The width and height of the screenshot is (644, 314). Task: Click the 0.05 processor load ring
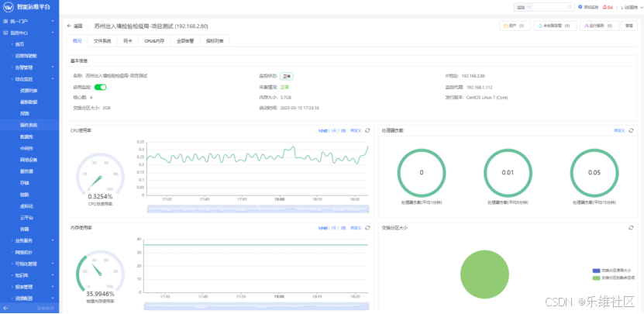(594, 173)
